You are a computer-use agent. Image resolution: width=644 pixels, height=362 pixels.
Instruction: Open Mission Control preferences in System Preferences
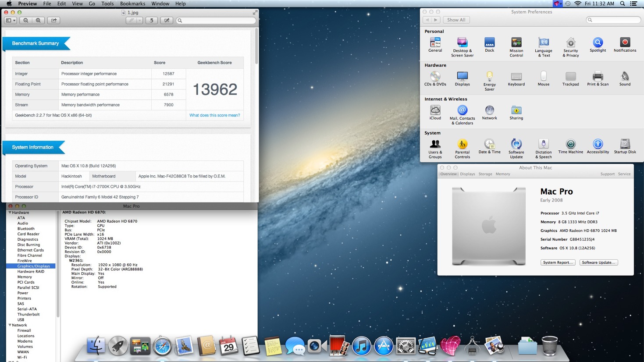pos(516,47)
